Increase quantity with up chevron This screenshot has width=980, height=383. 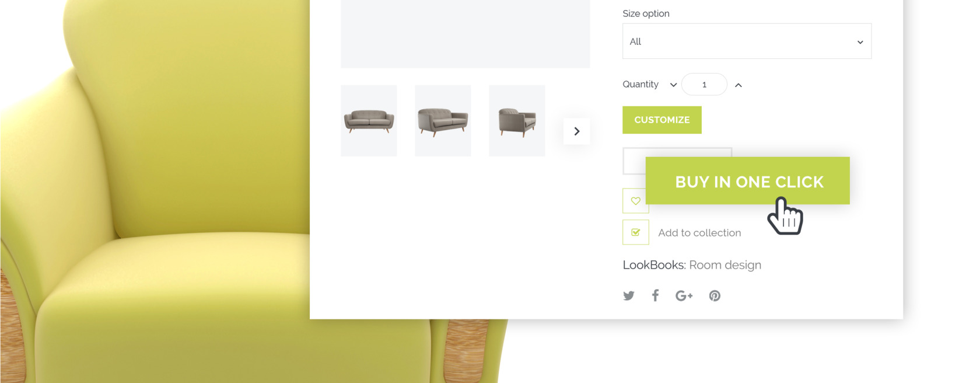(738, 85)
